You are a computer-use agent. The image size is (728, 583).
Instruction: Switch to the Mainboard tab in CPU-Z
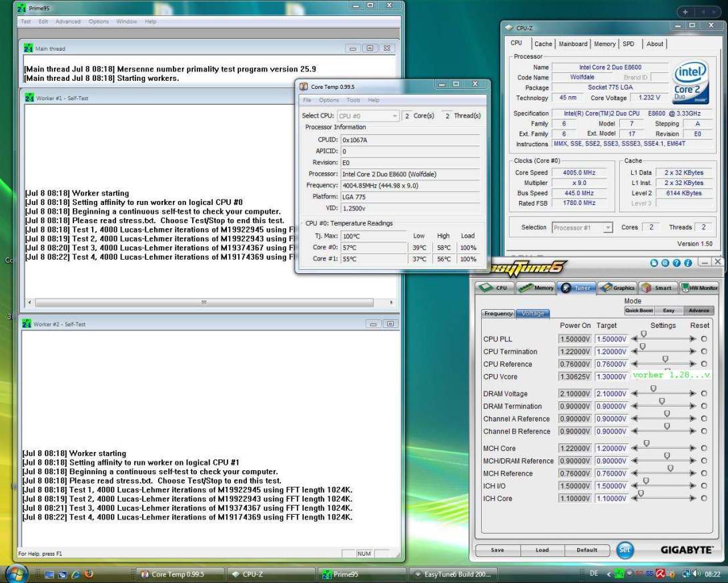tap(573, 43)
